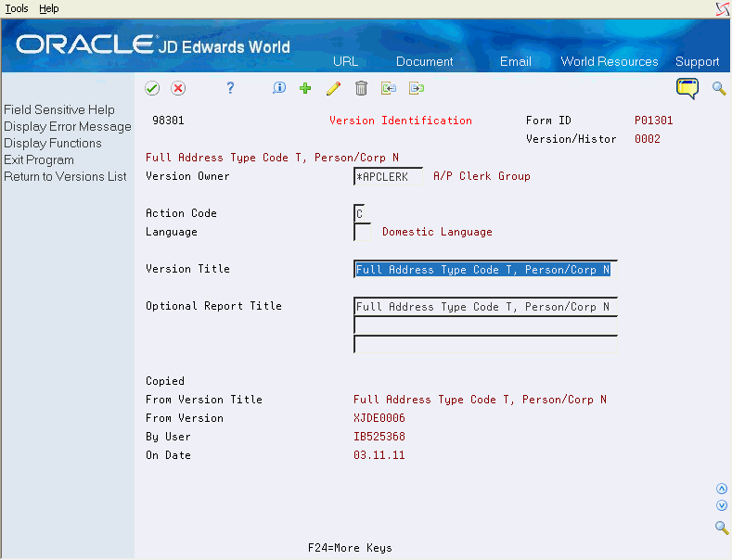Click Version/History value 0002

click(647, 139)
